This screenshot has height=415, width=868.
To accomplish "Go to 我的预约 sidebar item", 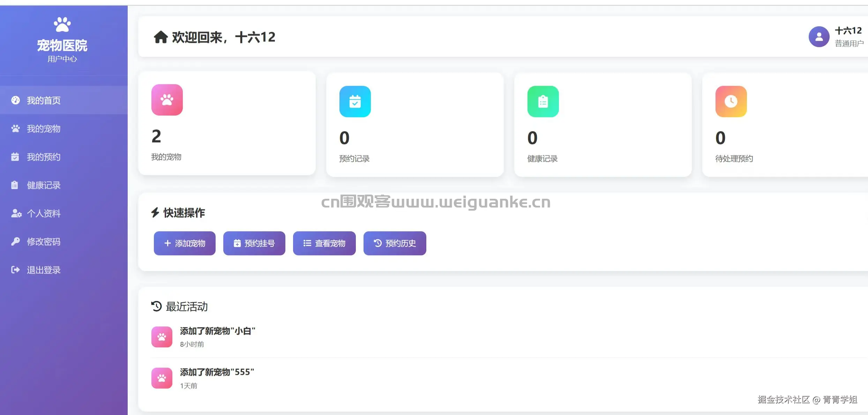I will click(64, 157).
